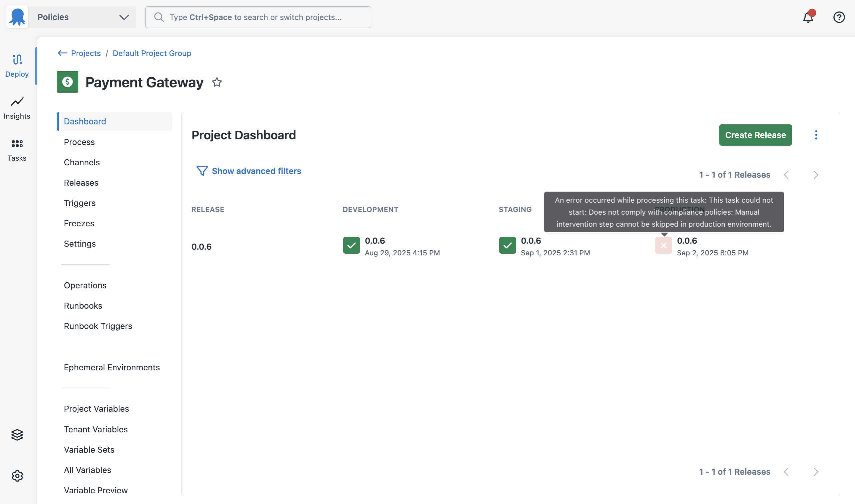
Task: Open Operations overview
Action: pos(85,285)
